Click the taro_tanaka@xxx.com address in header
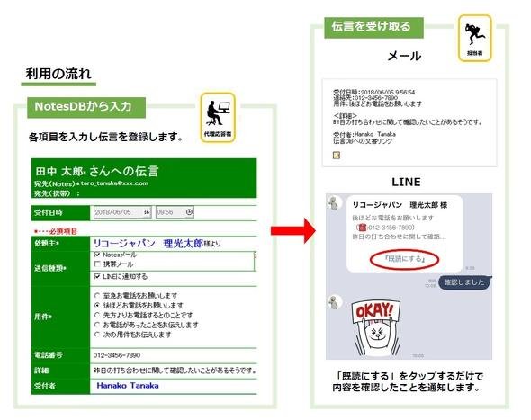 (114, 183)
